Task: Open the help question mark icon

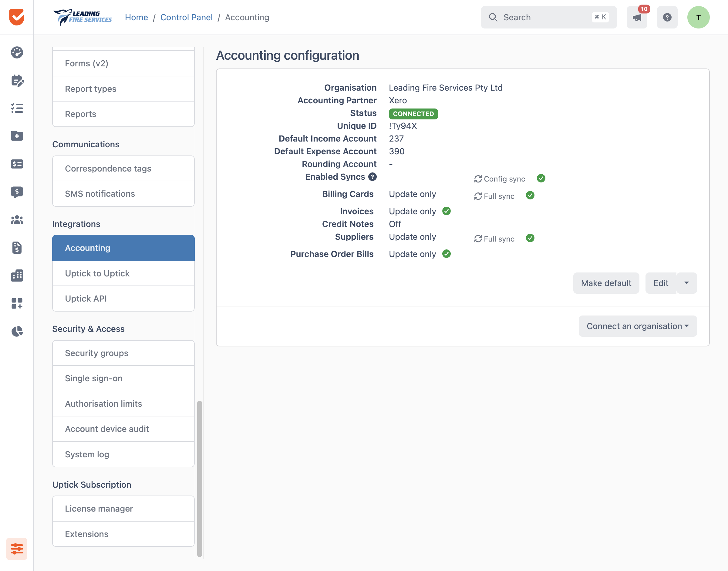Action: (667, 17)
